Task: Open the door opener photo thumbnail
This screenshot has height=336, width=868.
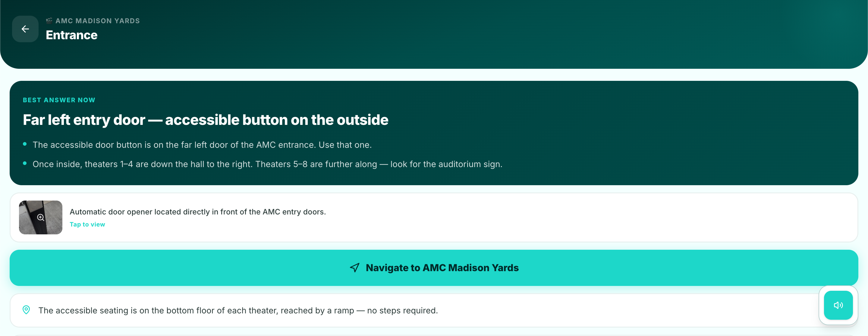Action: tap(40, 217)
